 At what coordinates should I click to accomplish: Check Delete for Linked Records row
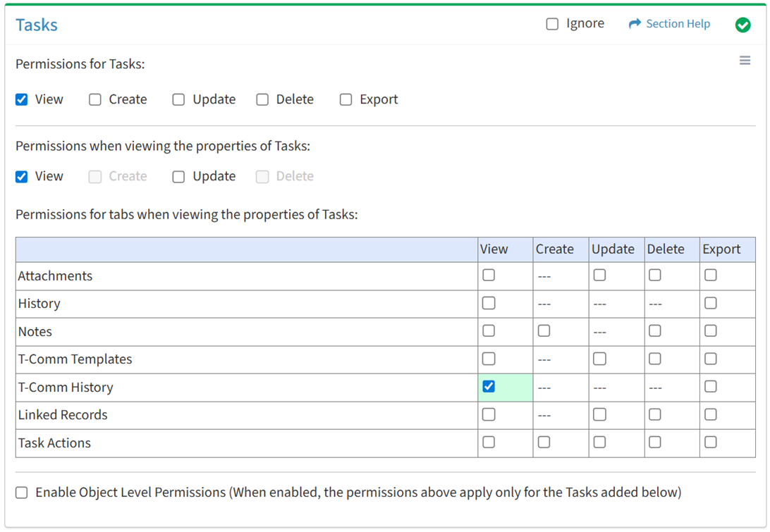(655, 414)
